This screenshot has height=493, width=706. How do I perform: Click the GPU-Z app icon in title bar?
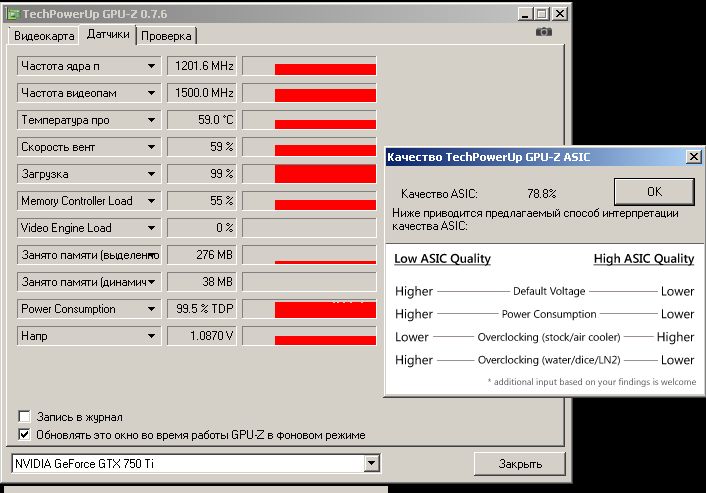[x=13, y=14]
